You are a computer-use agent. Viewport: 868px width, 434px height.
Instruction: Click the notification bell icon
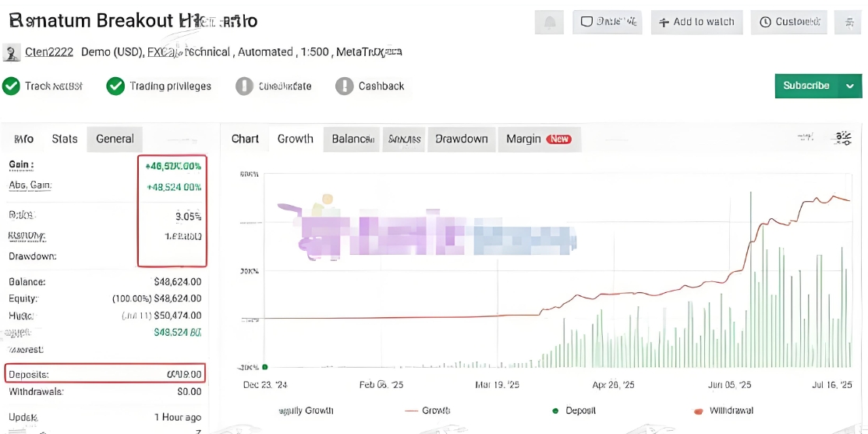pos(549,23)
